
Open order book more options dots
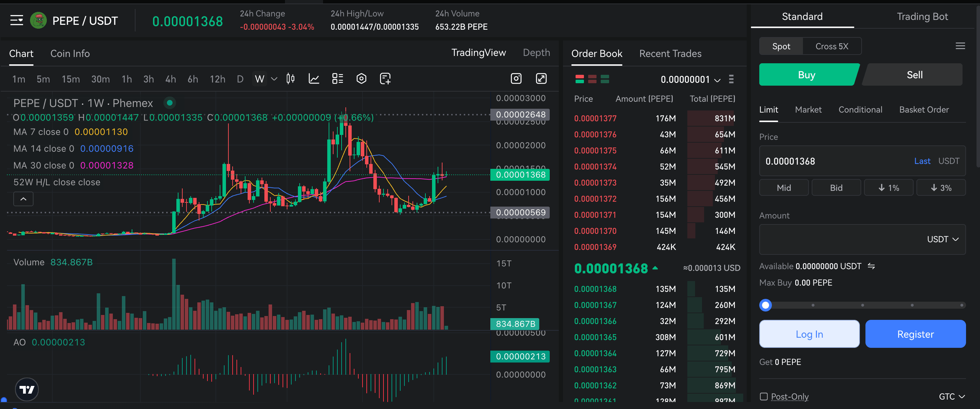[731, 79]
